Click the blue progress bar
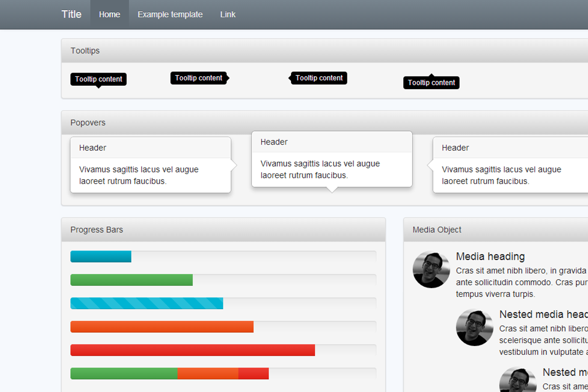The height and width of the screenshot is (392, 588). (x=100, y=256)
